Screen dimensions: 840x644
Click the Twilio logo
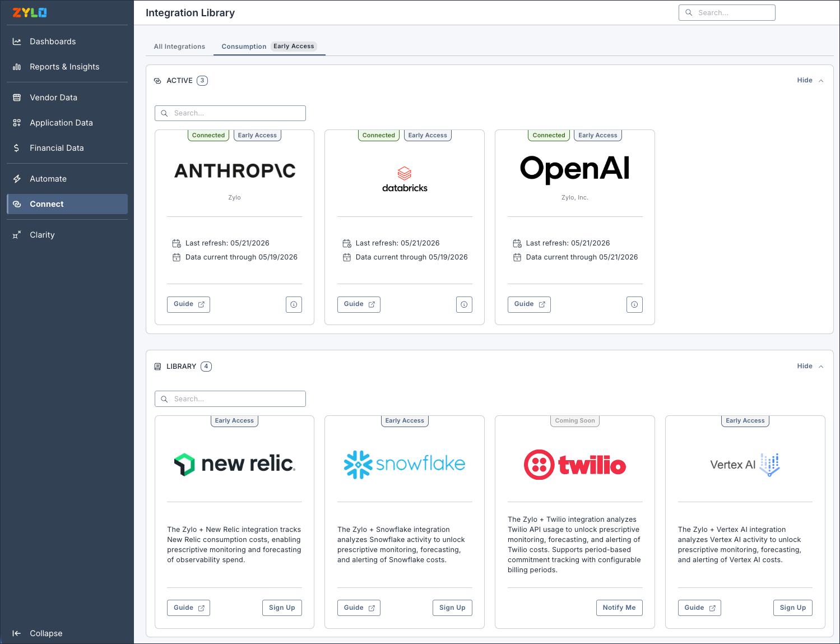tap(575, 465)
